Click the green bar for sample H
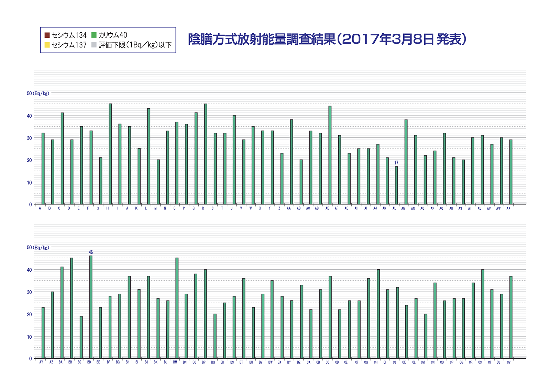Image resolution: width=550 pixels, height=392 pixels. (110, 154)
